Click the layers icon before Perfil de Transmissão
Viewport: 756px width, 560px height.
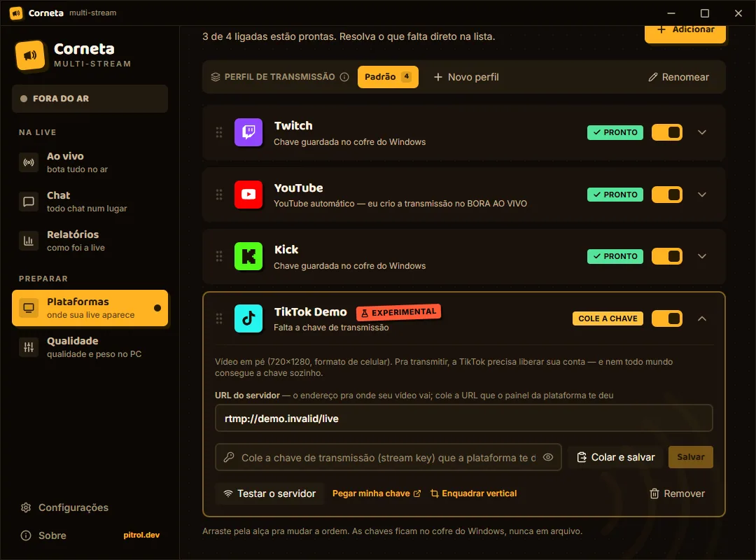216,77
